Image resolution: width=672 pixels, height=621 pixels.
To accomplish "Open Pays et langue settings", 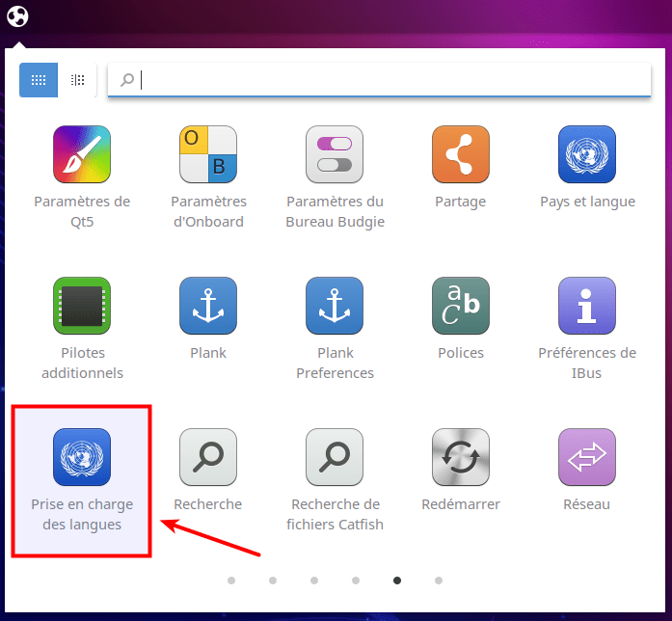I will pos(587,154).
